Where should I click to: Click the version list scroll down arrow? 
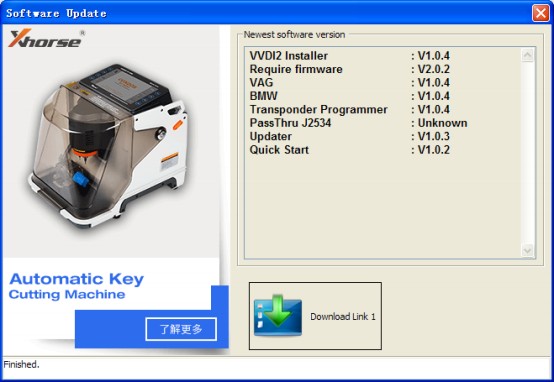click(x=527, y=251)
